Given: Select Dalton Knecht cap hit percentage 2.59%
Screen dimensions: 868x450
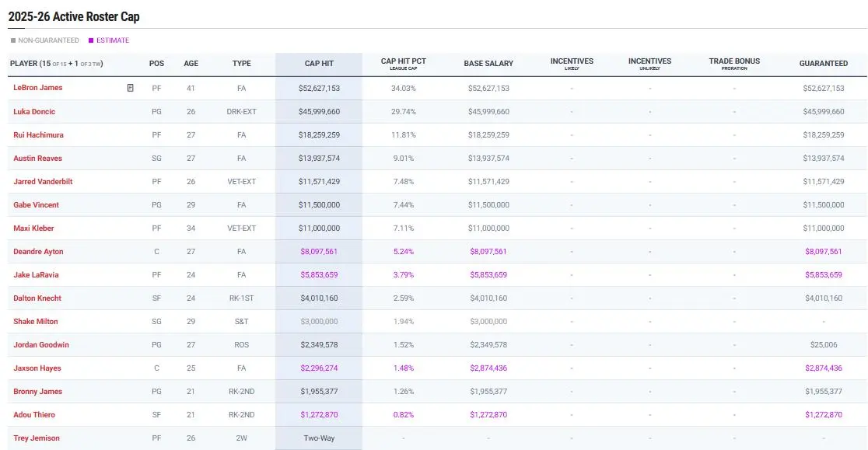Looking at the screenshot, I should (404, 298).
